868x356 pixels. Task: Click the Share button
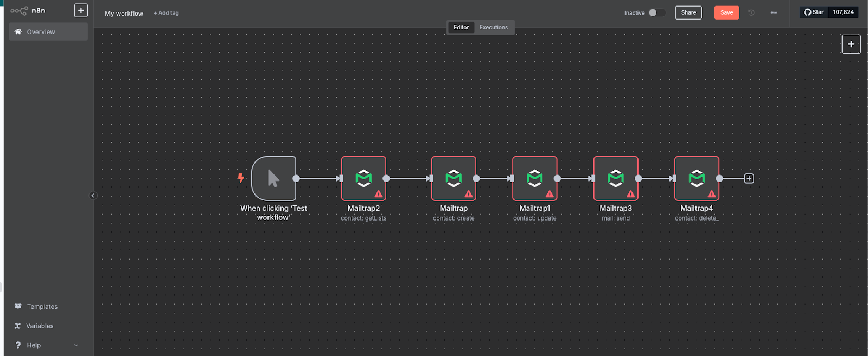(x=688, y=12)
